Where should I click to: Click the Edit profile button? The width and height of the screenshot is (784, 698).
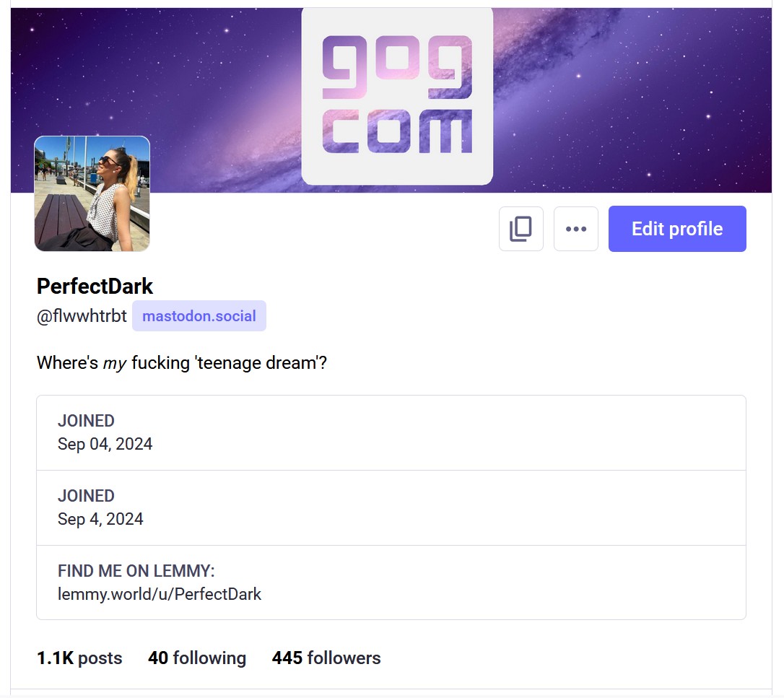[x=677, y=229]
